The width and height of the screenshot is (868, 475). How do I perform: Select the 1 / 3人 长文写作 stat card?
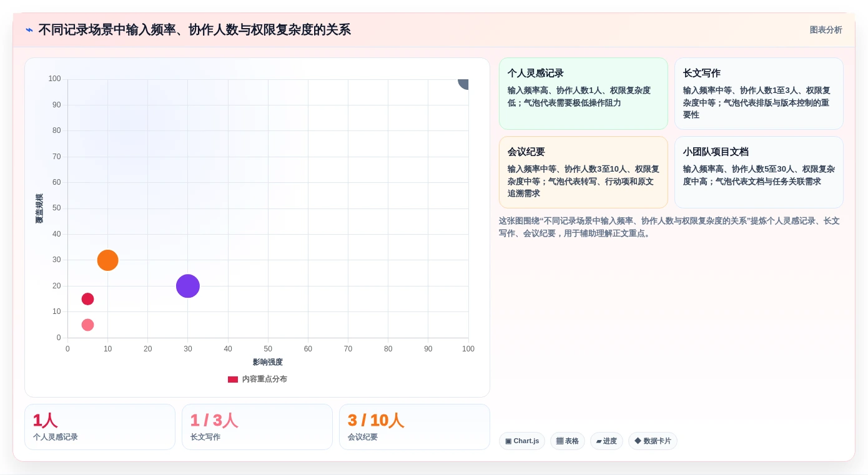point(257,427)
